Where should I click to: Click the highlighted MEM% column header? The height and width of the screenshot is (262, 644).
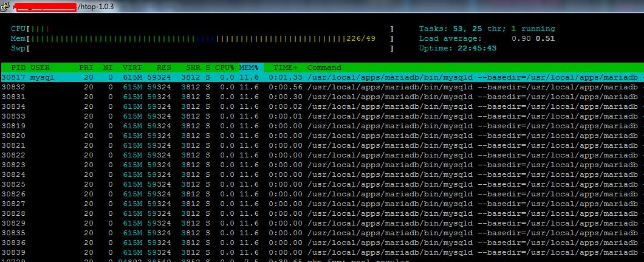coord(249,67)
